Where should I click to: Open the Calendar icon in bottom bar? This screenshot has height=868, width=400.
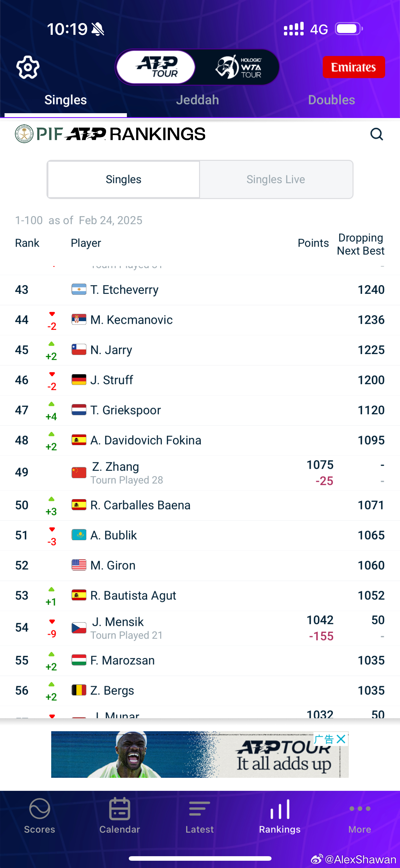119,809
